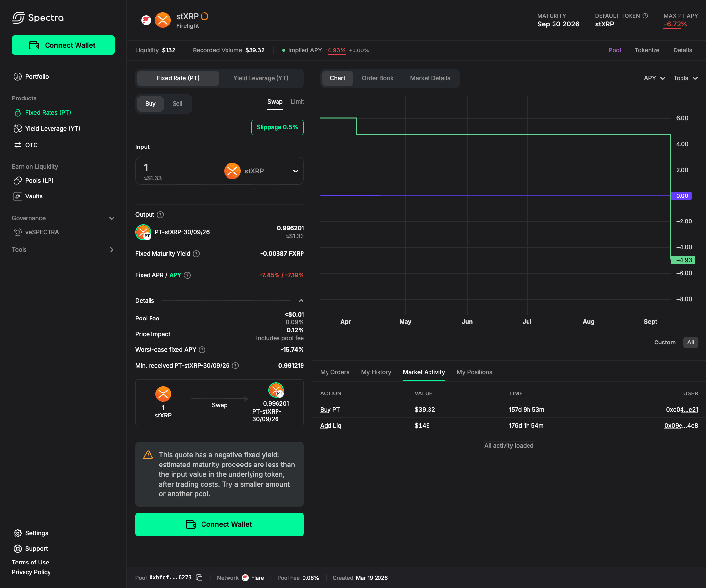Expand the sidebar Tools section
Viewport: 706px width, 588px height.
[112, 250]
